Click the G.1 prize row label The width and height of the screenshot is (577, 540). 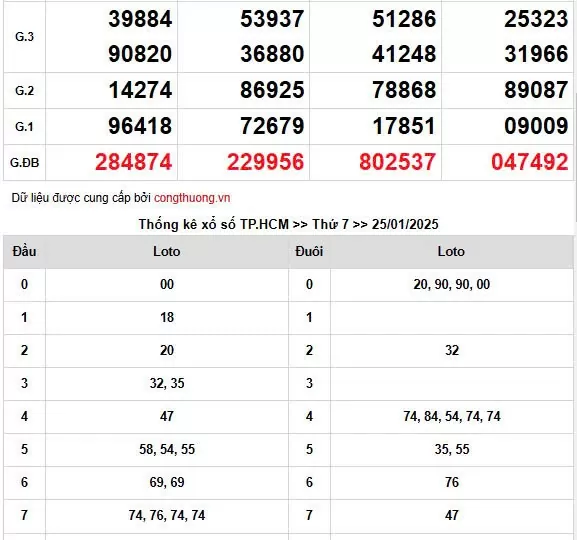(24, 127)
